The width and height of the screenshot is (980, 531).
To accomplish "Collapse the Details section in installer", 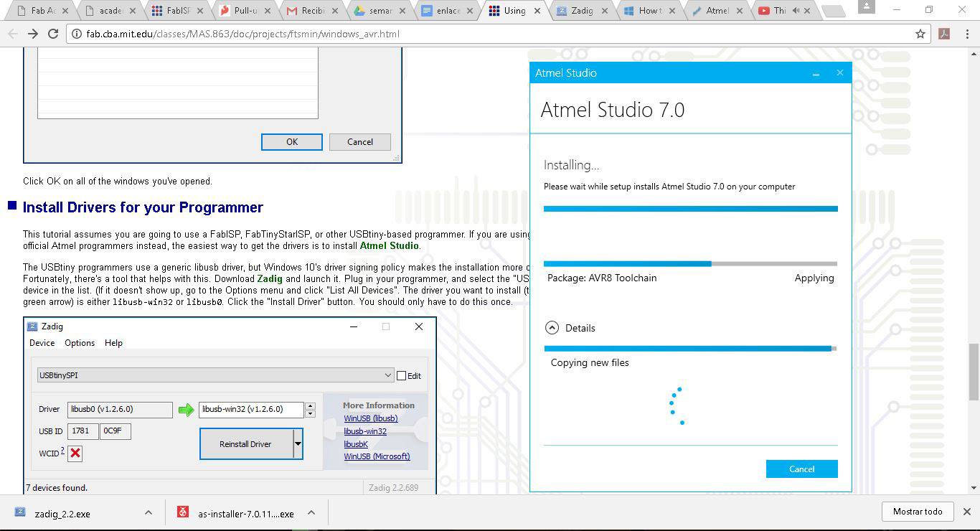I will [x=552, y=328].
